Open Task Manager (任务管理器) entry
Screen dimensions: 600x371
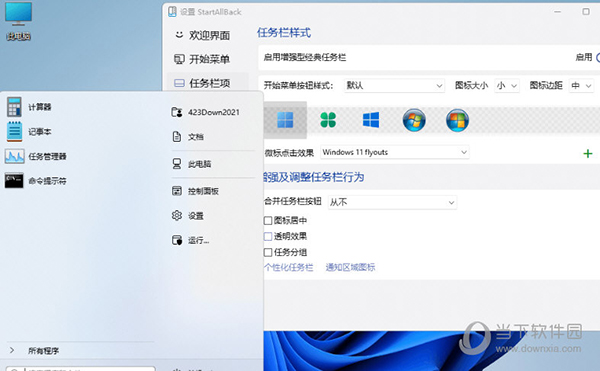(36, 156)
